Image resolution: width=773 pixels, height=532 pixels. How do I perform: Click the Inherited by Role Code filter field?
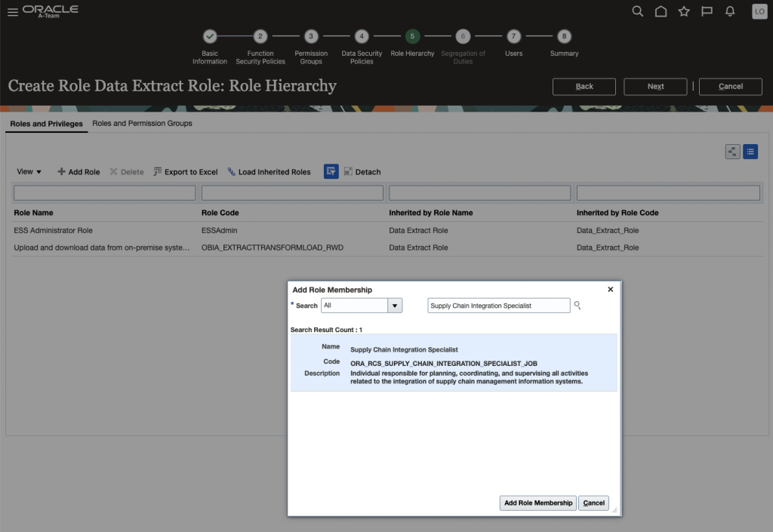click(x=668, y=192)
